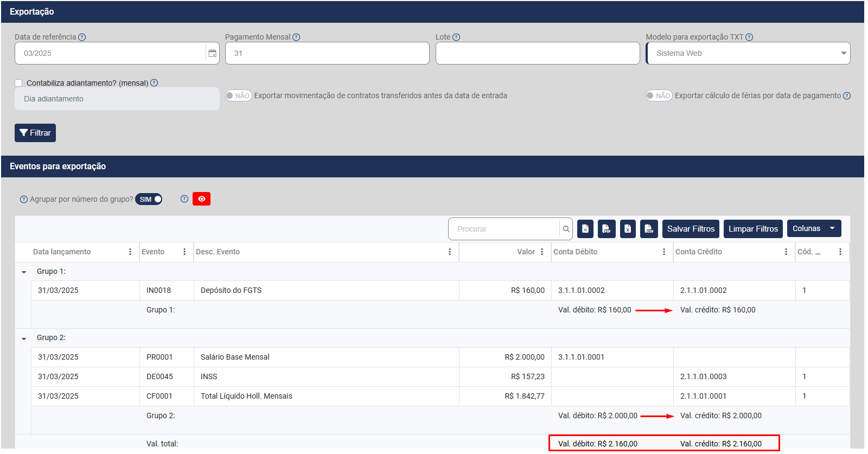
Task: Click the Excel export icon
Action: coord(628,229)
